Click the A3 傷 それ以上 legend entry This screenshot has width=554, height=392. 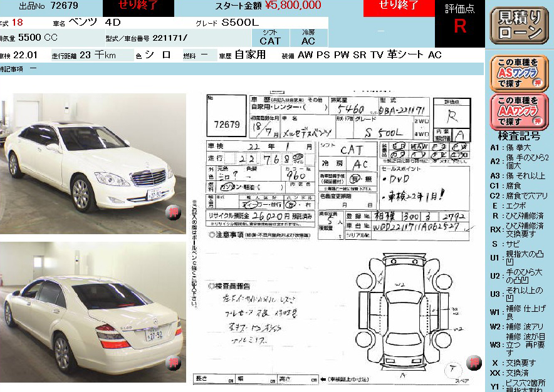click(518, 175)
